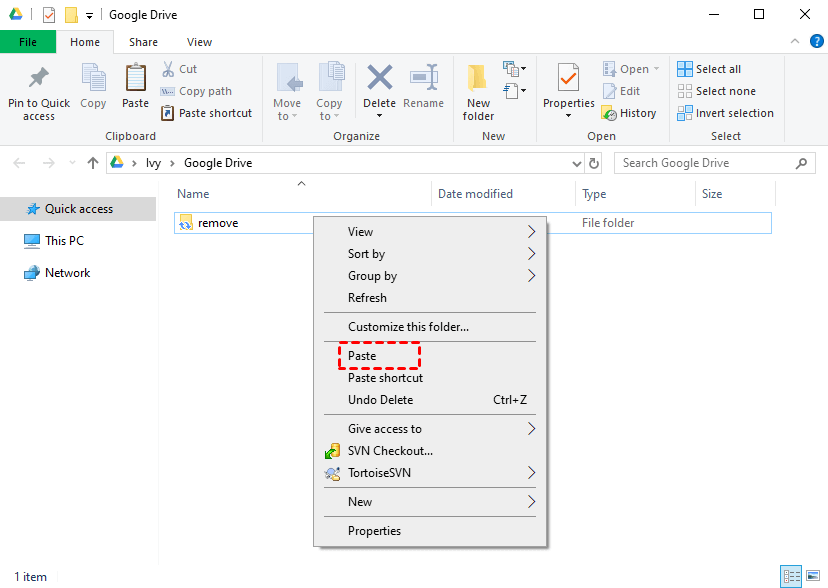This screenshot has height=588, width=828.
Task: Expand the address bar history dropdown
Action: coord(577,164)
